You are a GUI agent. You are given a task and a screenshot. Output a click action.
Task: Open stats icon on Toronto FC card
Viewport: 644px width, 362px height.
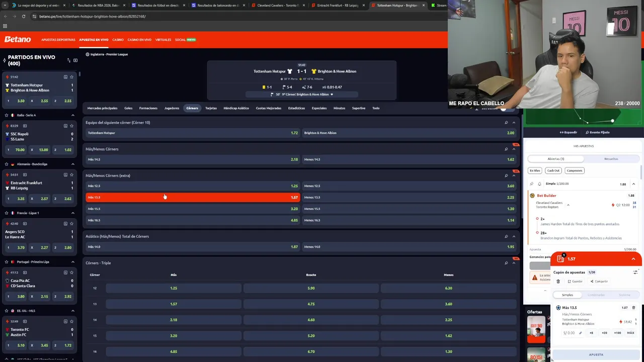(65, 321)
